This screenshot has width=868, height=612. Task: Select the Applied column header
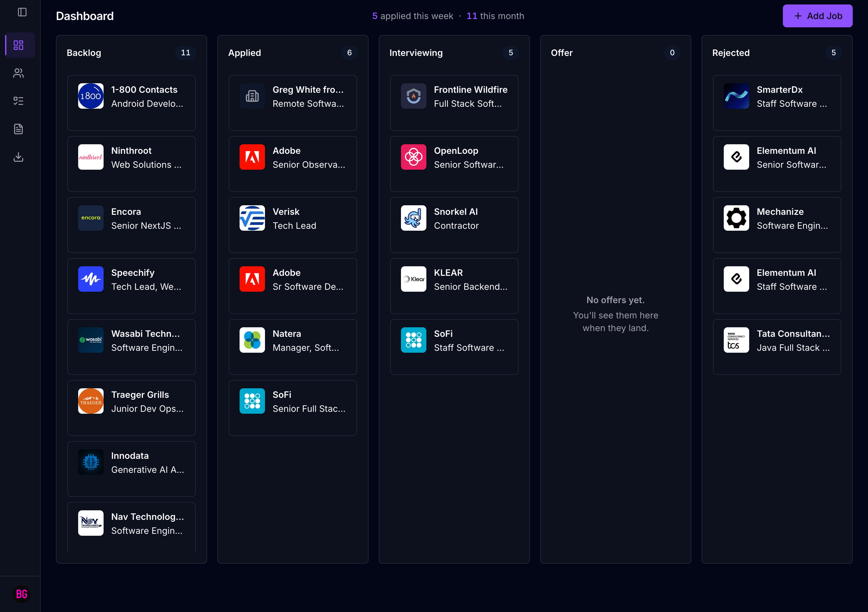pos(245,53)
